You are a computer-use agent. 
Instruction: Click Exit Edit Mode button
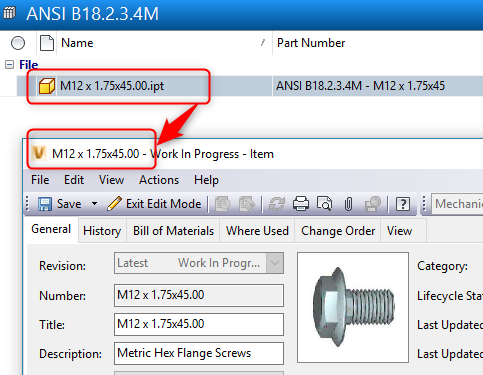pos(154,204)
